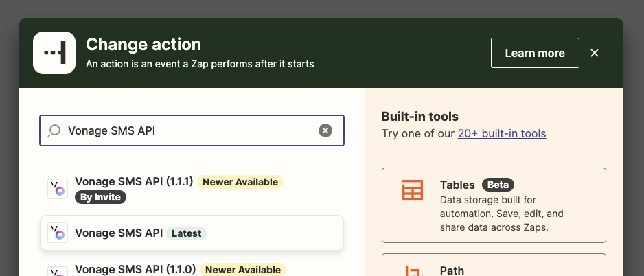The height and width of the screenshot is (276, 644).
Task: Open the Path built-in tool card
Action: click(x=494, y=265)
